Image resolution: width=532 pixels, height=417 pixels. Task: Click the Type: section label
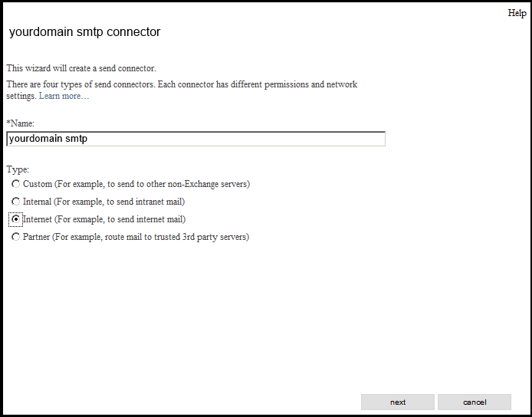click(18, 169)
